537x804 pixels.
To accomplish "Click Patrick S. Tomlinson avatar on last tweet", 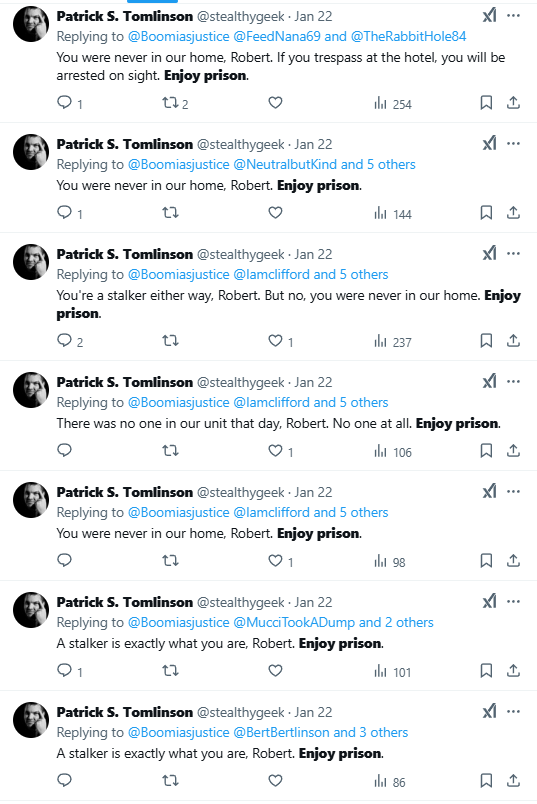I will 31,720.
